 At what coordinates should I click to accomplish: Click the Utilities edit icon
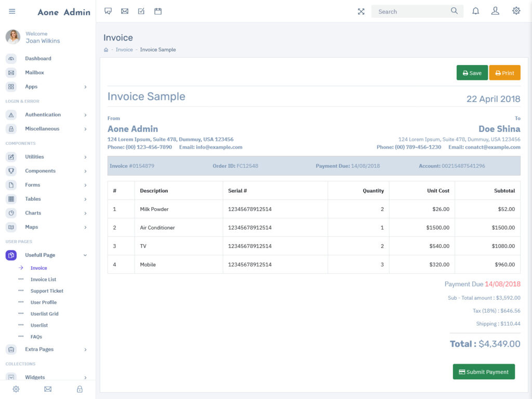click(x=11, y=157)
